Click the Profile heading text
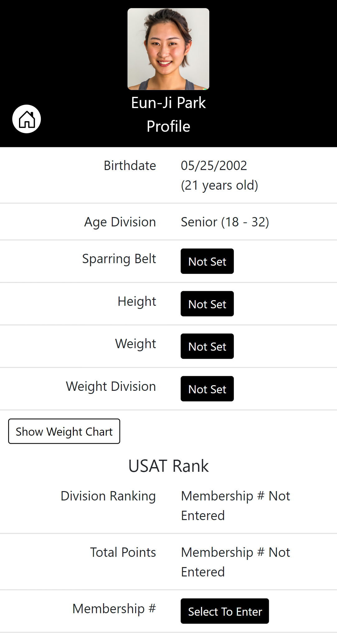This screenshot has height=644, width=337. [x=168, y=126]
